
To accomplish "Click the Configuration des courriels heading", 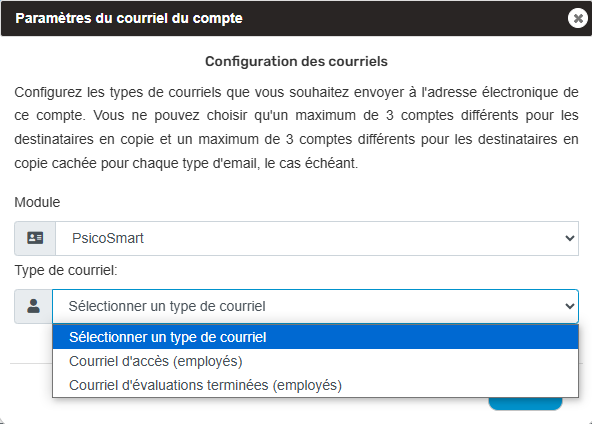I will (296, 61).
